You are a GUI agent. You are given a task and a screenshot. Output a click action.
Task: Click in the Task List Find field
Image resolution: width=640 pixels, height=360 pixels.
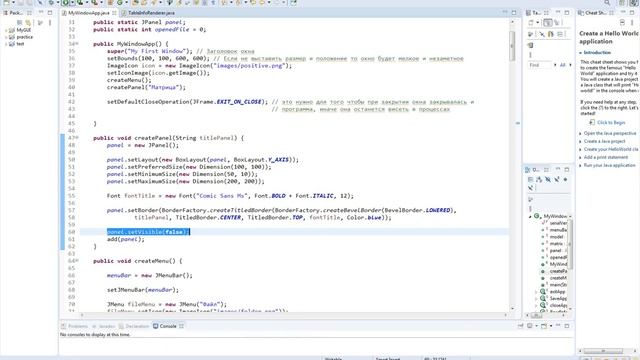pyautogui.click(x=539, y=65)
